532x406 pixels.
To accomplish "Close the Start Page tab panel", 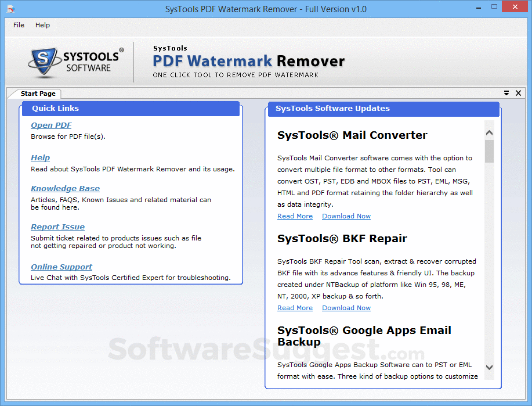I will point(519,93).
